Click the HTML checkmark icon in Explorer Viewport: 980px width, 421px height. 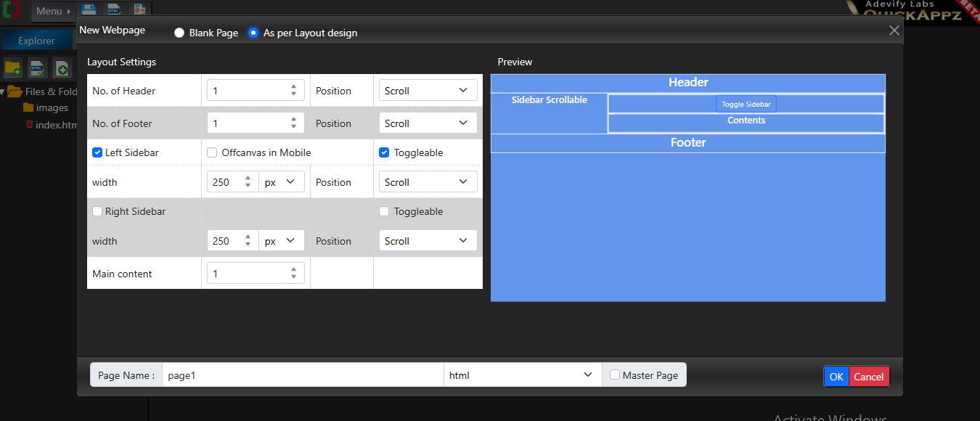click(38, 68)
